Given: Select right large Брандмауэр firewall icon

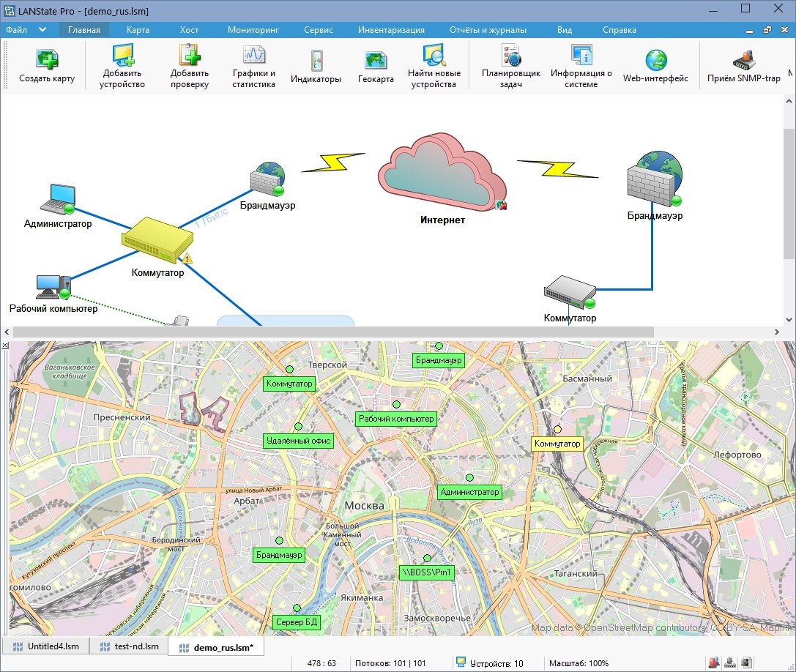Looking at the screenshot, I should pyautogui.click(x=655, y=178).
